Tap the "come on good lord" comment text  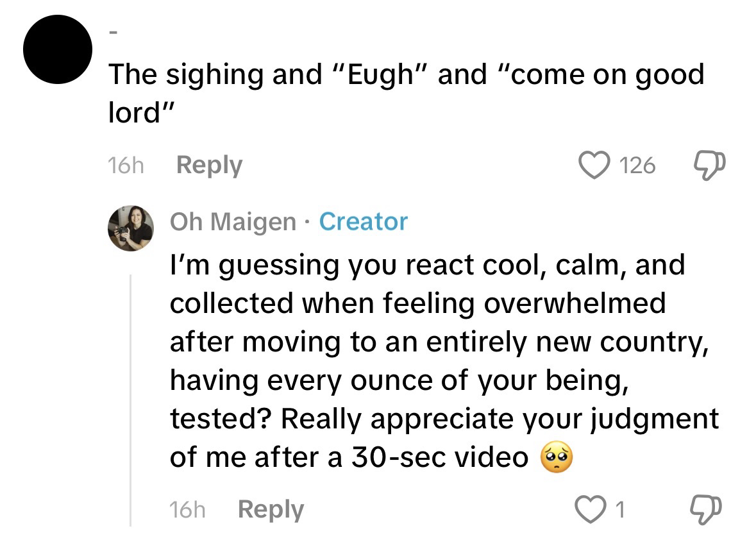[404, 93]
